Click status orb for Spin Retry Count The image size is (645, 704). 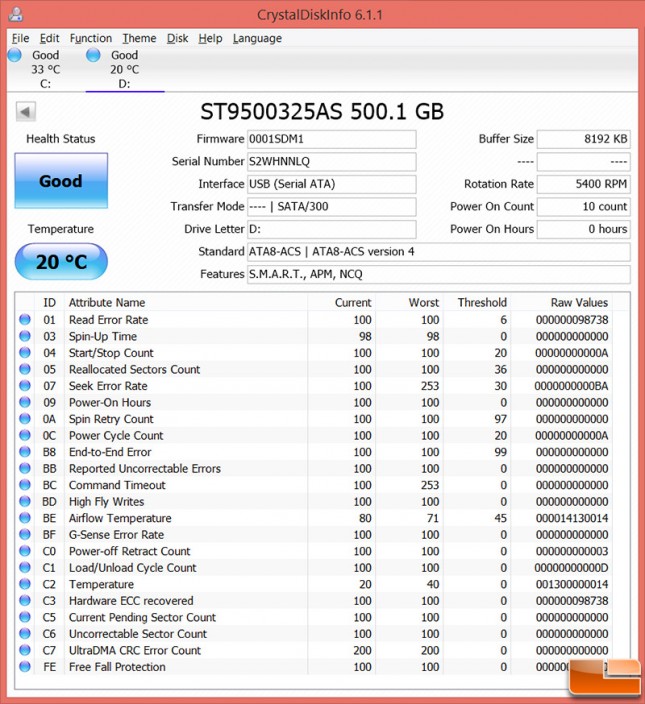click(x=25, y=418)
